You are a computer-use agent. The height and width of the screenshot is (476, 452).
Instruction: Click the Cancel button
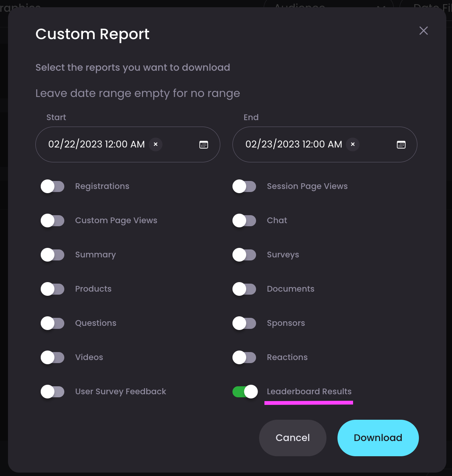pos(293,438)
